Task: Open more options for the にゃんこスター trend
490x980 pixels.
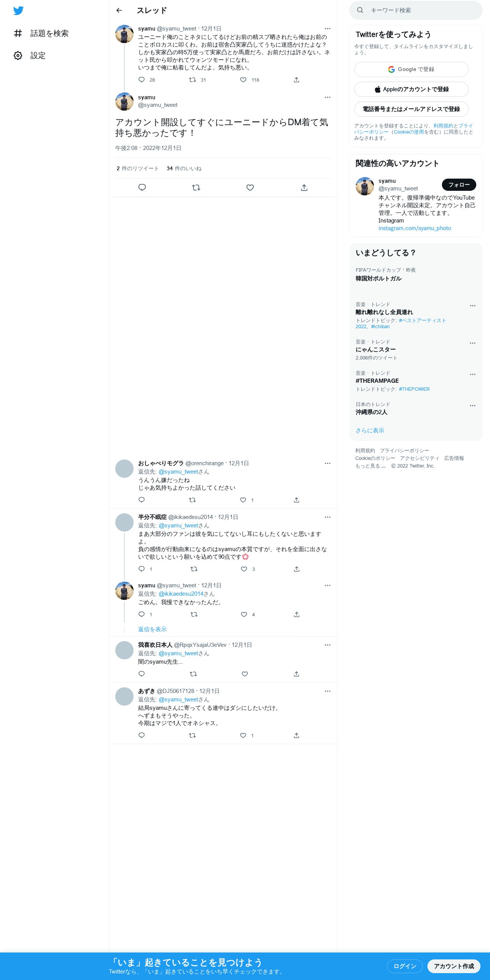Action: pyautogui.click(x=472, y=343)
